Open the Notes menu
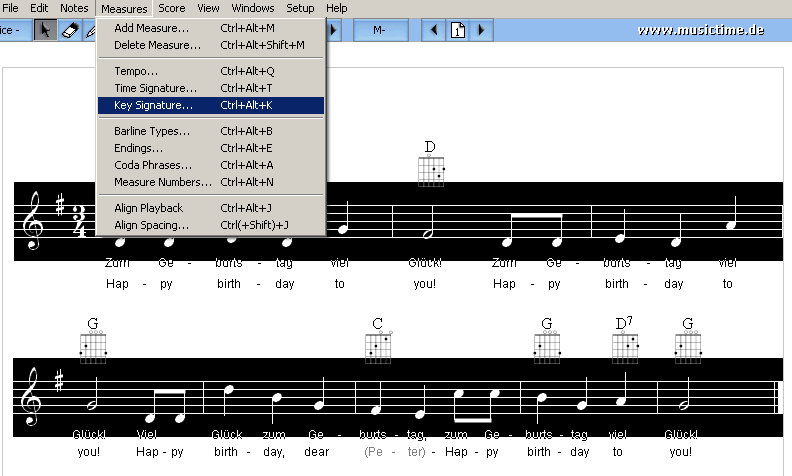 (74, 8)
